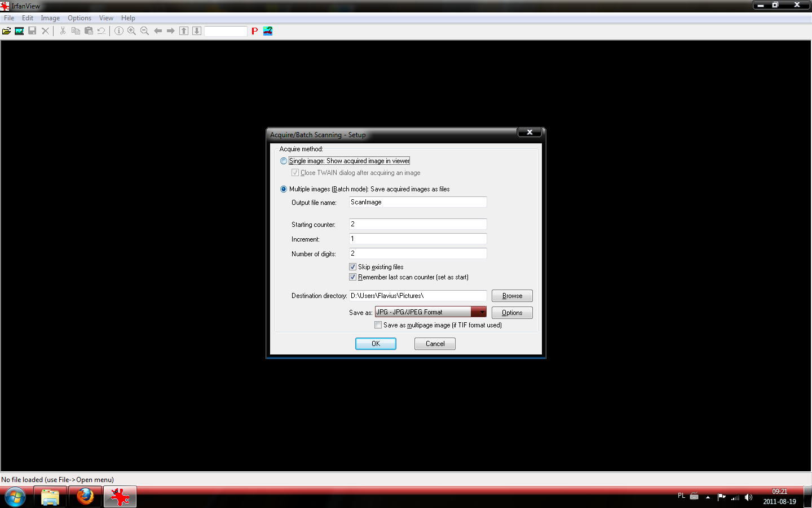
Task: Click the Output file name field
Action: 418,202
